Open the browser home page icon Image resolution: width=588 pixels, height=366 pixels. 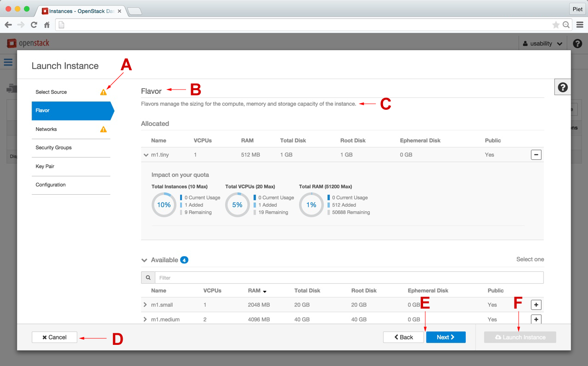coord(47,25)
